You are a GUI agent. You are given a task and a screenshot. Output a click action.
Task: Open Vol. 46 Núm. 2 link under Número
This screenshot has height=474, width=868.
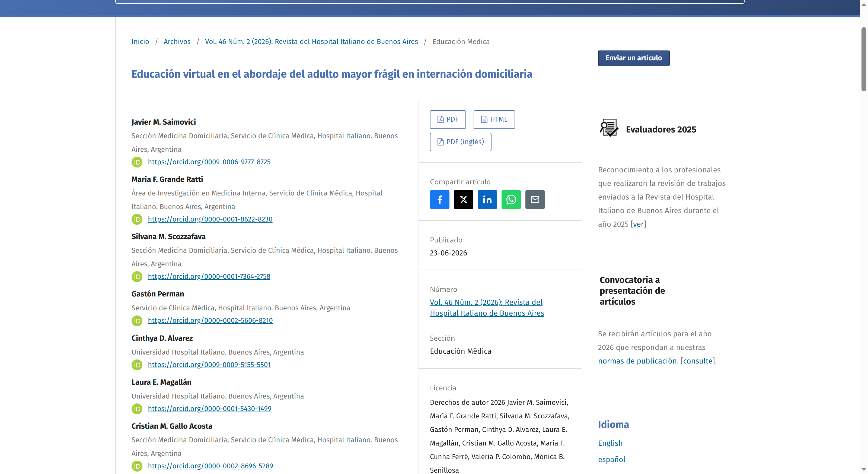(487, 308)
